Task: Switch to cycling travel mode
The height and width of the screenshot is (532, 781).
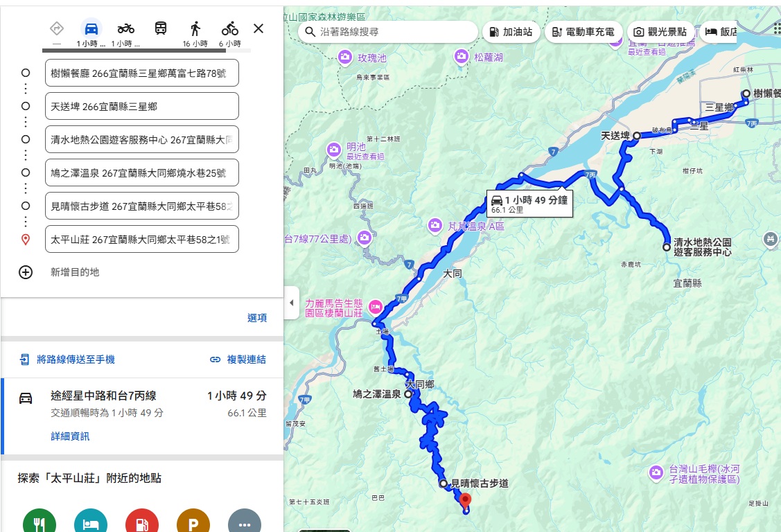Action: point(230,29)
